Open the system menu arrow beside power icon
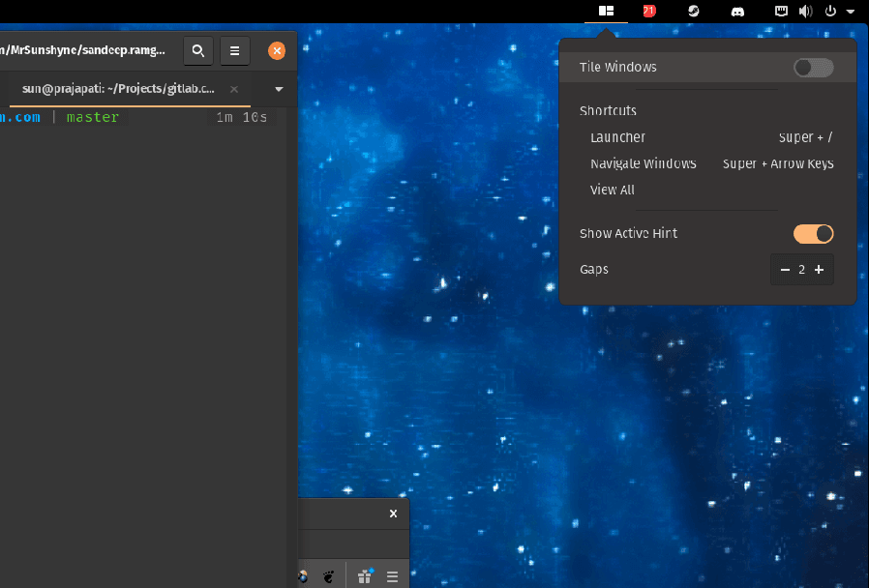The height and width of the screenshot is (588, 869). coord(851,11)
